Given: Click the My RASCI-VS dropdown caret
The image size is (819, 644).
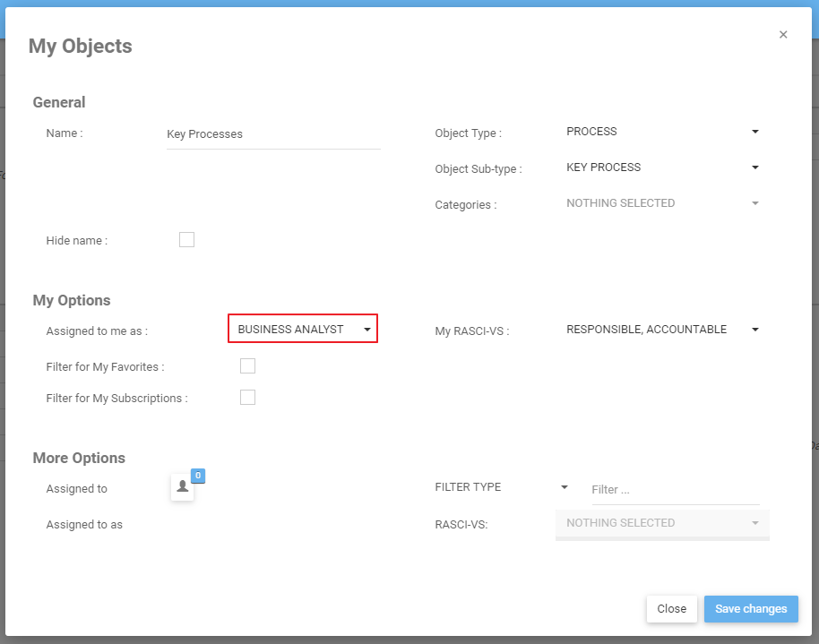Looking at the screenshot, I should click(x=755, y=330).
